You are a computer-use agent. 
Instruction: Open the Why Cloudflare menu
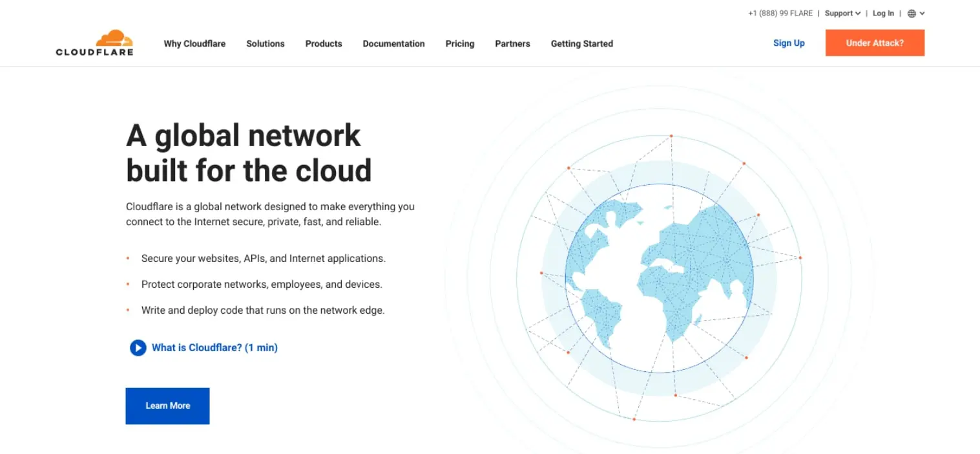coord(194,44)
